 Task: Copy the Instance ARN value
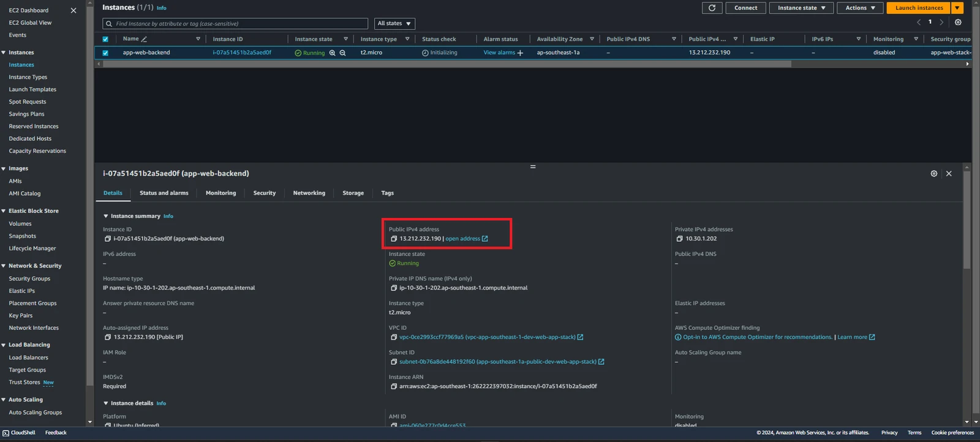(394, 386)
